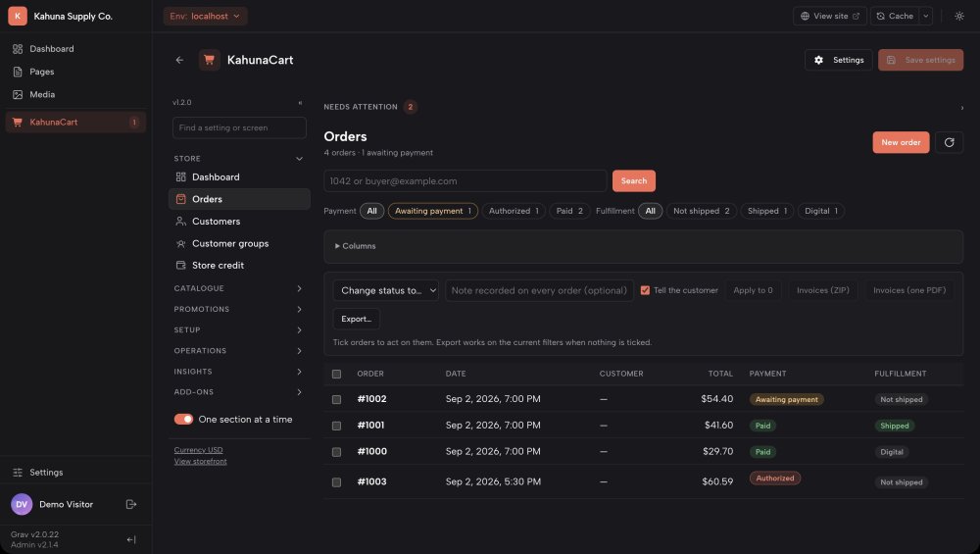The height and width of the screenshot is (554, 980).
Task: Tick checkbox for order #1000
Action: 336,452
